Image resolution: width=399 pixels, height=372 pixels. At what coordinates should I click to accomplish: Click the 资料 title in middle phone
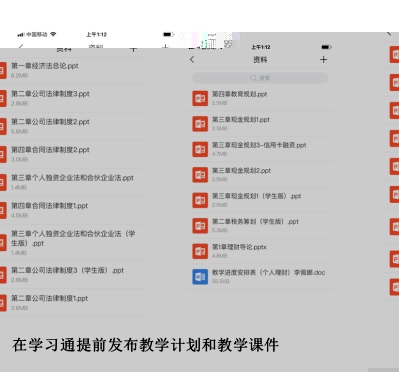click(x=260, y=60)
